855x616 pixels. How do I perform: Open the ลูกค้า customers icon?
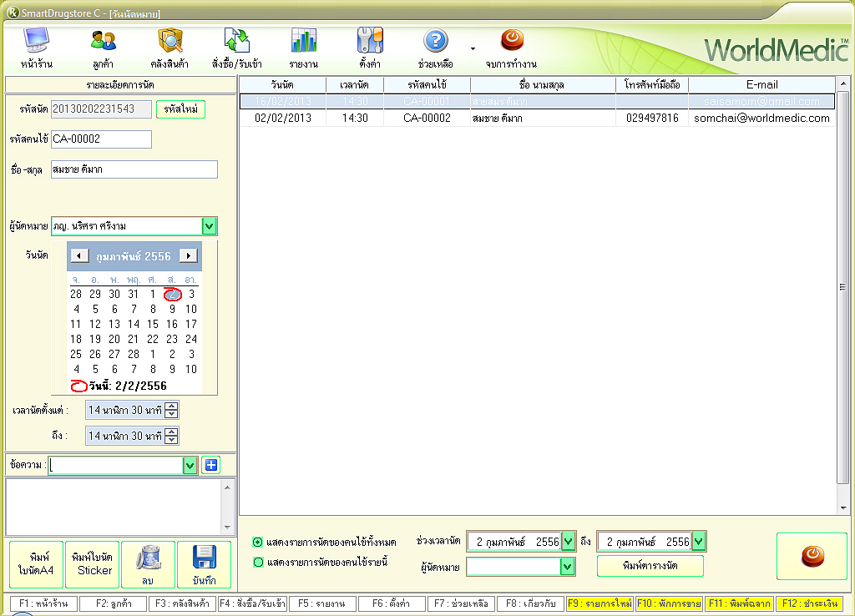[x=104, y=42]
